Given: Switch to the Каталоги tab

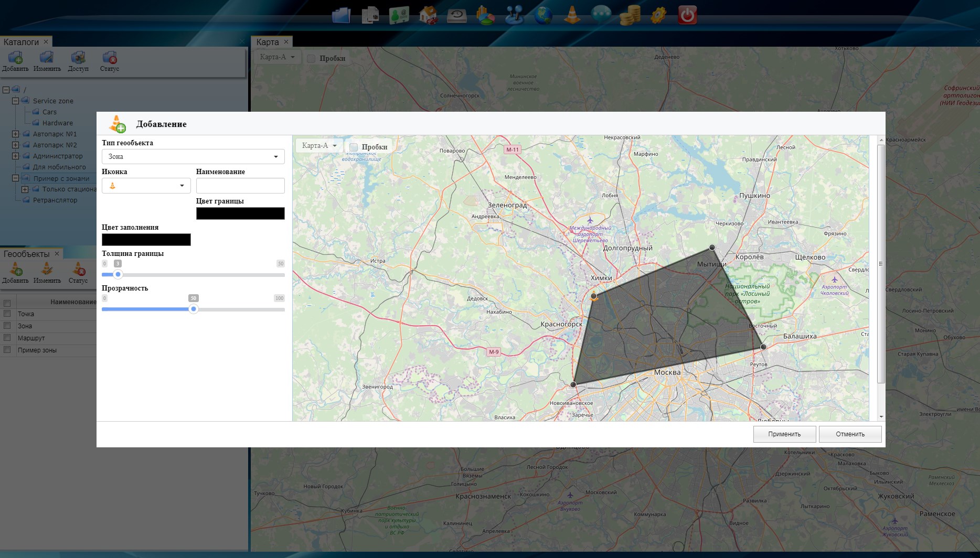Looking at the screenshot, I should pyautogui.click(x=21, y=42).
